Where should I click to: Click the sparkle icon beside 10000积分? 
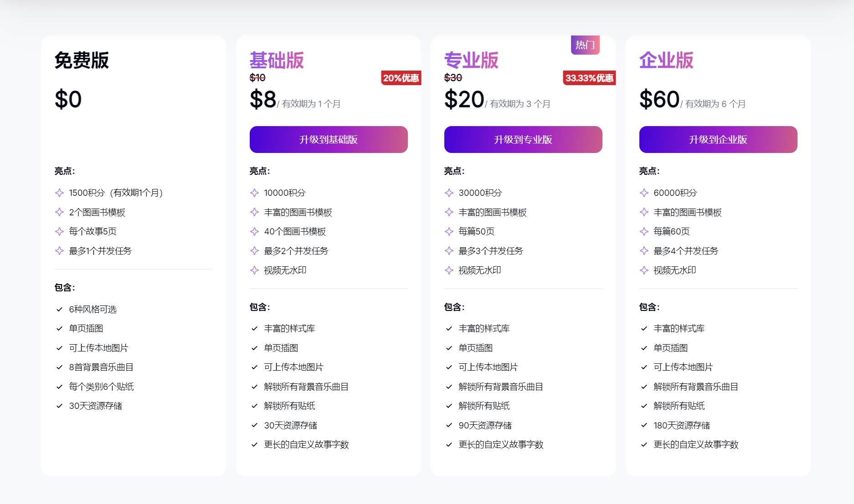click(x=254, y=193)
